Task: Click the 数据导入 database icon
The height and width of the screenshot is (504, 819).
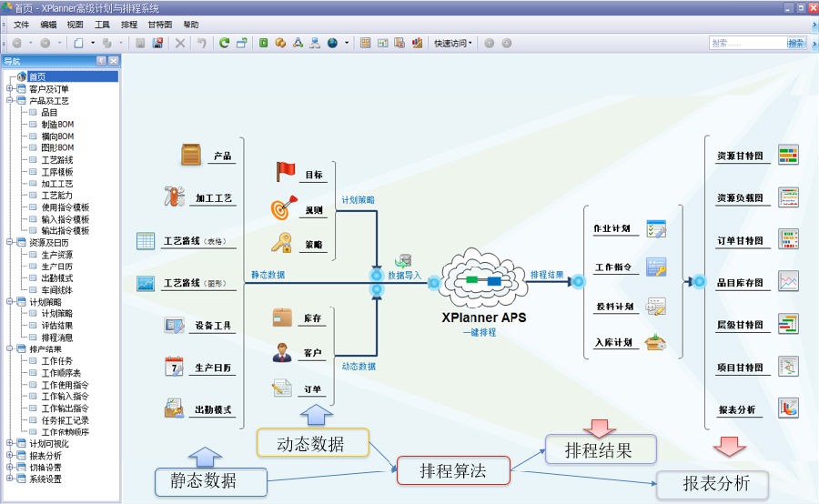Action: (403, 262)
